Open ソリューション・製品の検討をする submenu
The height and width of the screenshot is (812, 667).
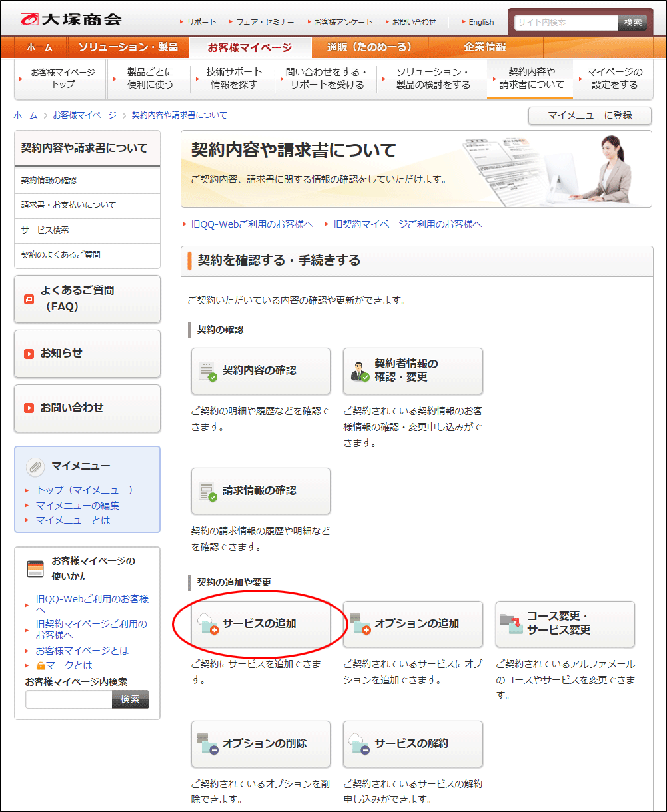click(x=432, y=79)
